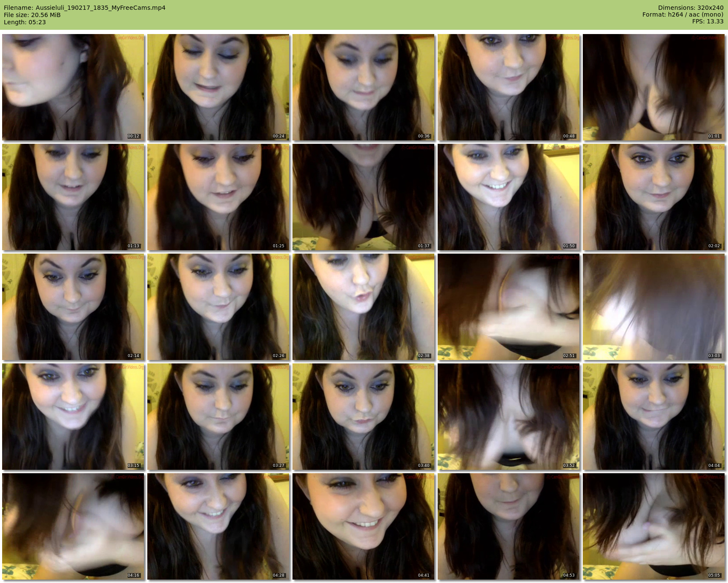Select the frame timestamped 04:04
This screenshot has width=728, height=583.
[654, 417]
